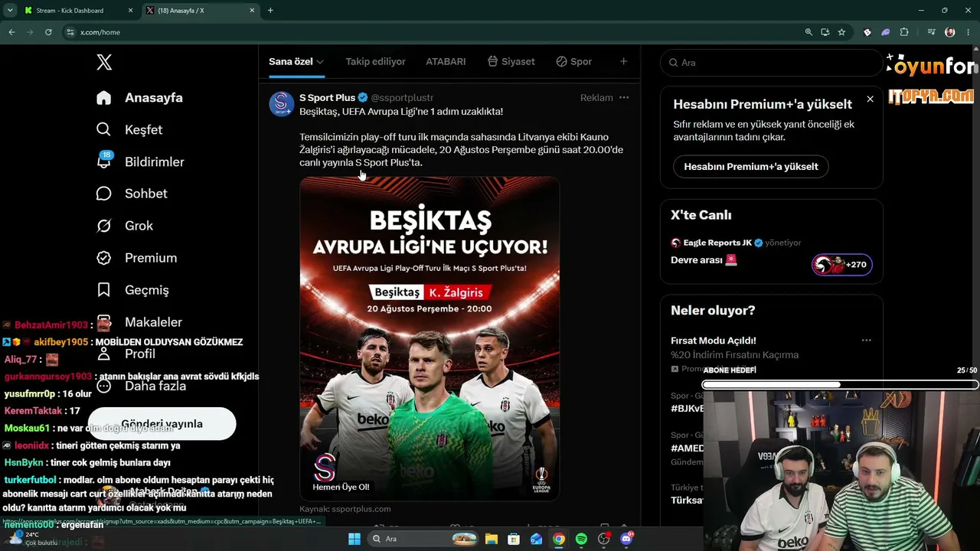This screenshot has height=551, width=980.
Task: Click the Reklam label on the post
Action: point(596,98)
